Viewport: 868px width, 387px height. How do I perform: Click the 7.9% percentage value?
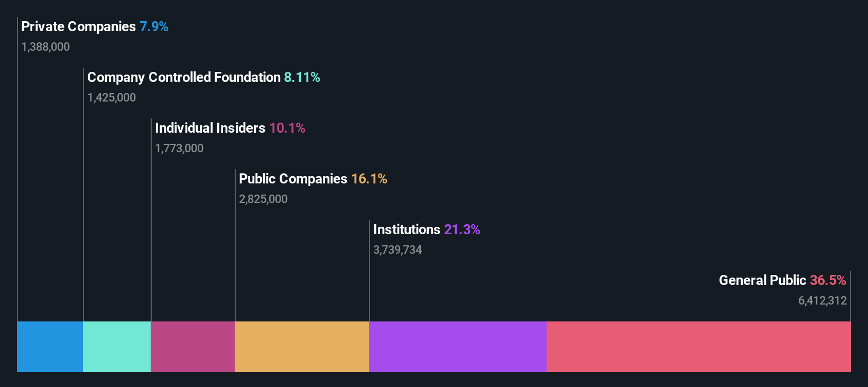(x=154, y=26)
